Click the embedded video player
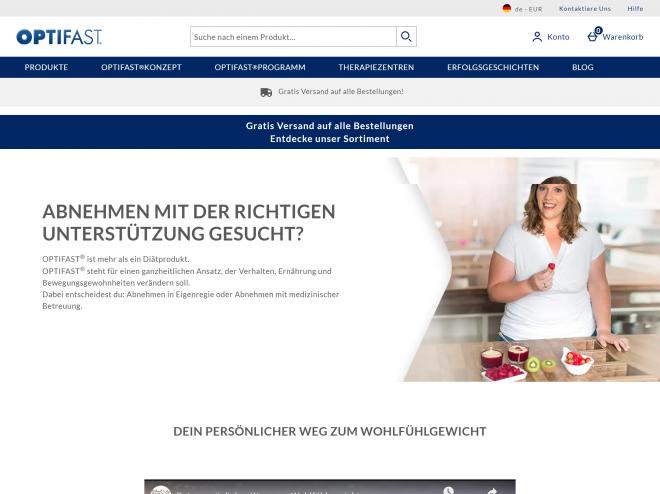The image size is (660, 494). tap(330, 486)
